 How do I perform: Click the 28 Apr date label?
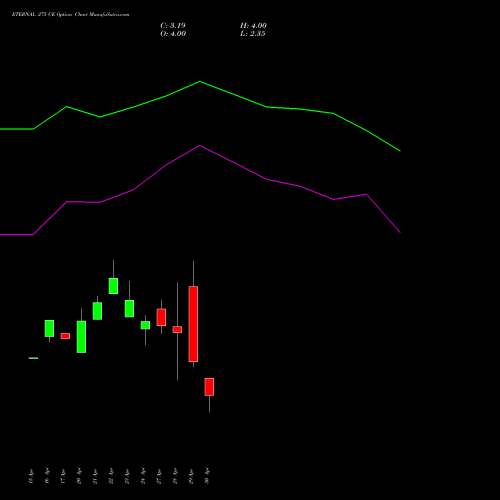click(175, 476)
